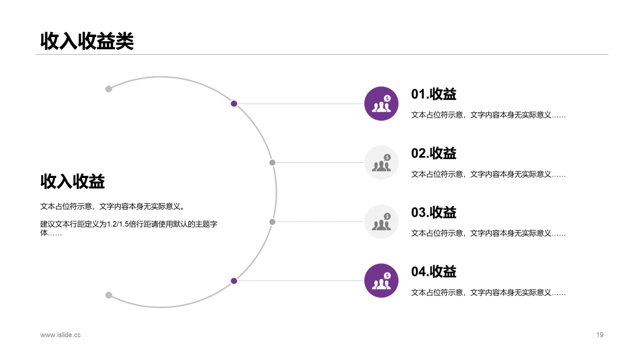The height and width of the screenshot is (362, 644).
Task: Select the heading 04.收益
Action: click(x=434, y=271)
